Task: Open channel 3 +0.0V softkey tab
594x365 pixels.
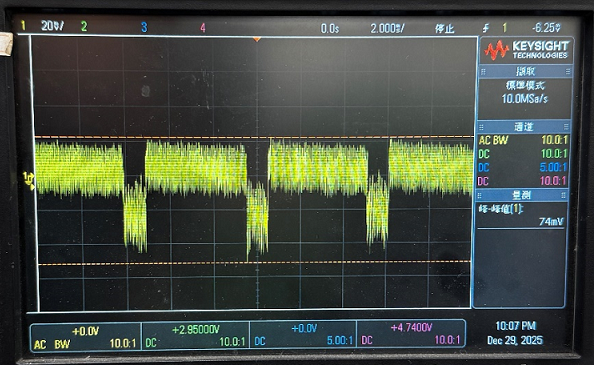Action: [303, 335]
